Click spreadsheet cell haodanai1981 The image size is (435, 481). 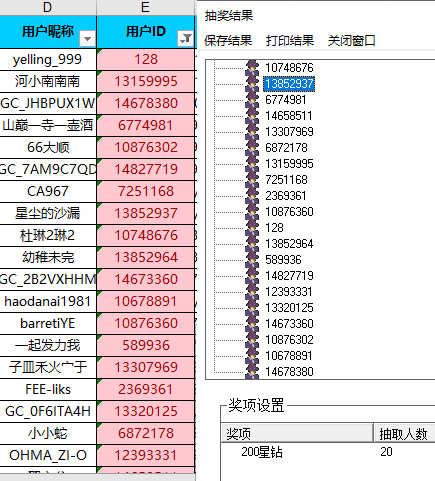[48, 301]
